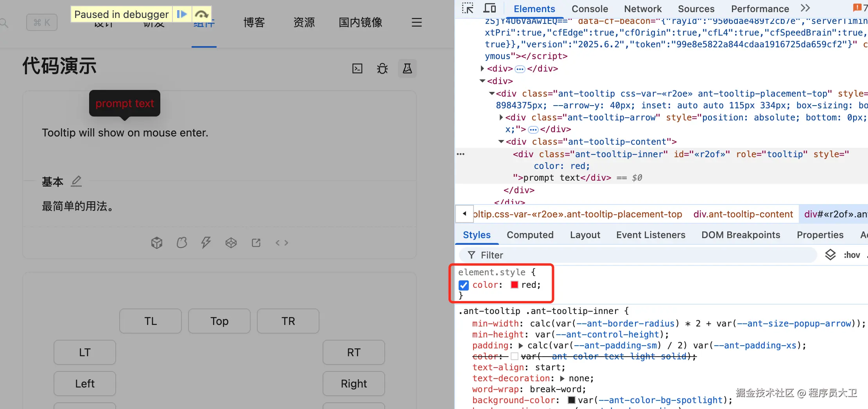
Task: Click the Left placement button
Action: pos(85,384)
